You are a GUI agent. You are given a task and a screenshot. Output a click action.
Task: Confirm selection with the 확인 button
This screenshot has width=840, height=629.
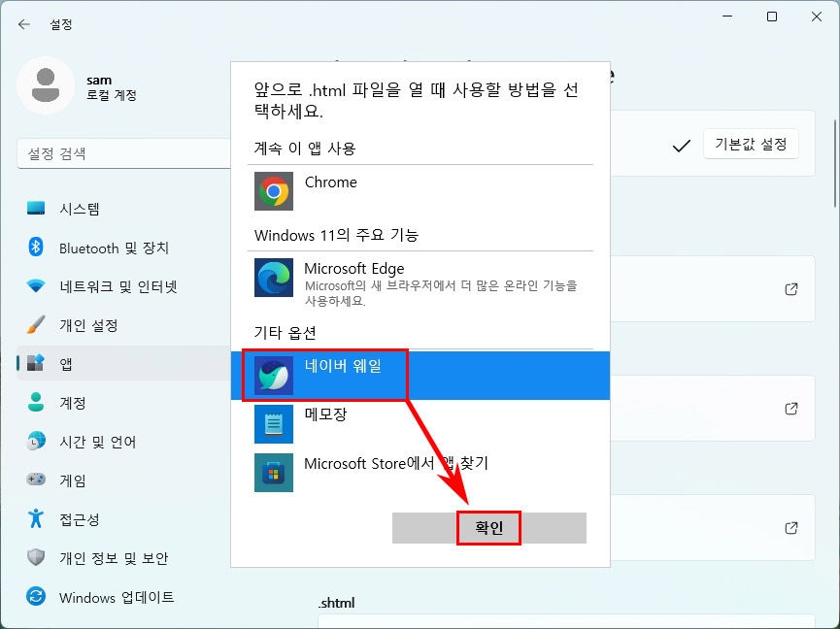click(x=488, y=528)
